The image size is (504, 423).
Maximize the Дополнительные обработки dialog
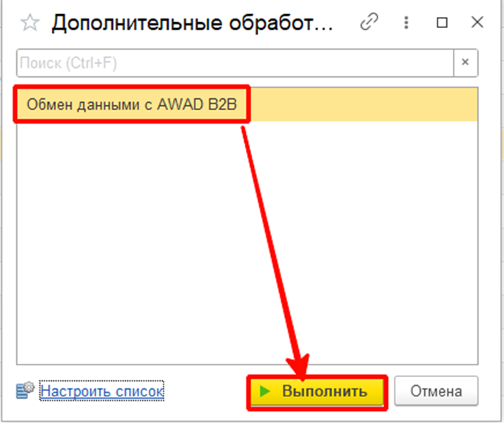coord(442,22)
